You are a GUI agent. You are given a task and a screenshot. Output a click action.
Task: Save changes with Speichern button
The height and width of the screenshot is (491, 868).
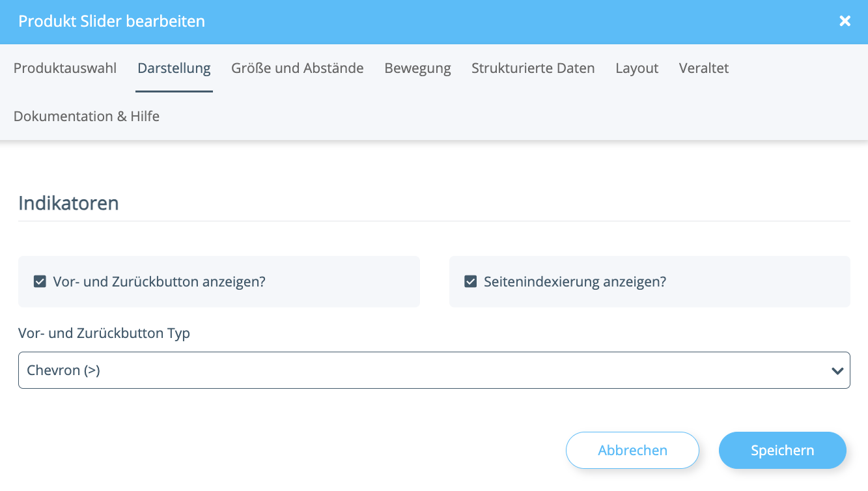point(782,450)
